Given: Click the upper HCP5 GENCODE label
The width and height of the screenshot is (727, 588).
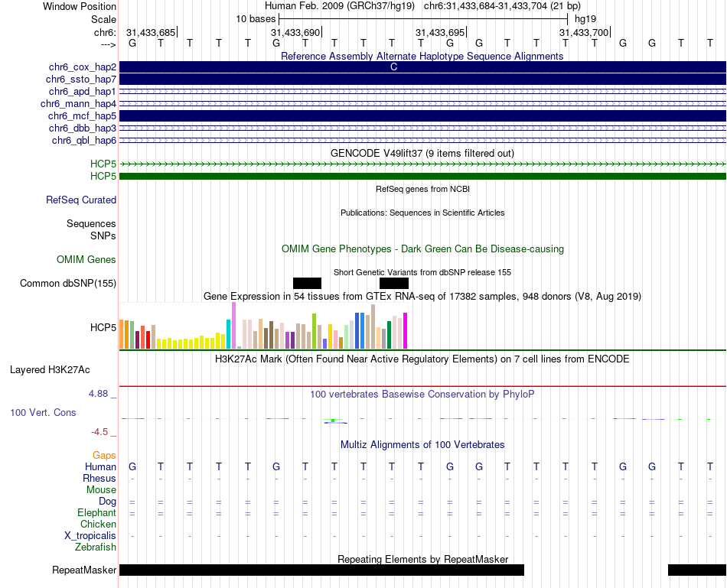Looking at the screenshot, I should pos(103,164).
